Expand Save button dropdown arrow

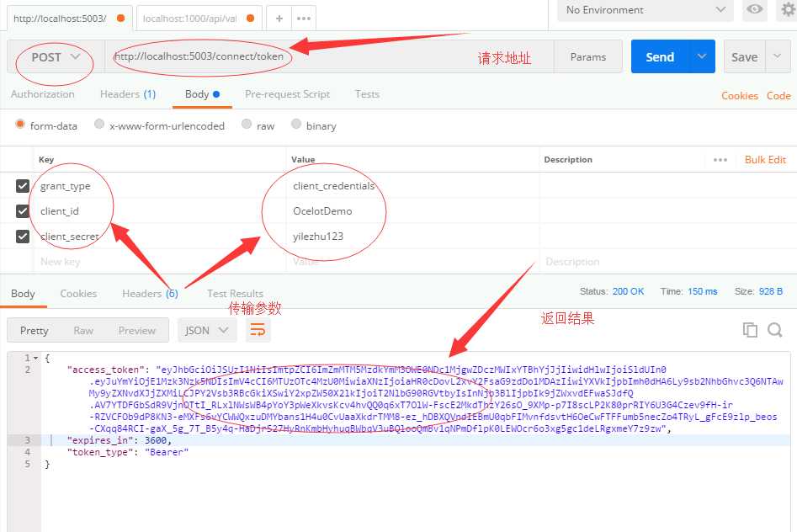click(x=777, y=56)
